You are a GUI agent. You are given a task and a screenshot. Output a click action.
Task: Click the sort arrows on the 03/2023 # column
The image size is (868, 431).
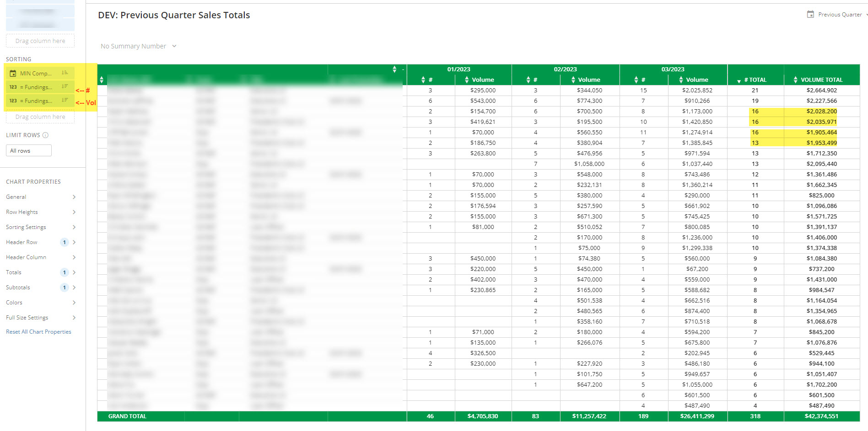tap(636, 80)
